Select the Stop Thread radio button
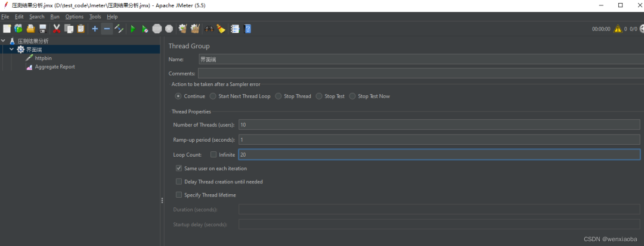Image resolution: width=644 pixels, height=246 pixels. coord(278,96)
